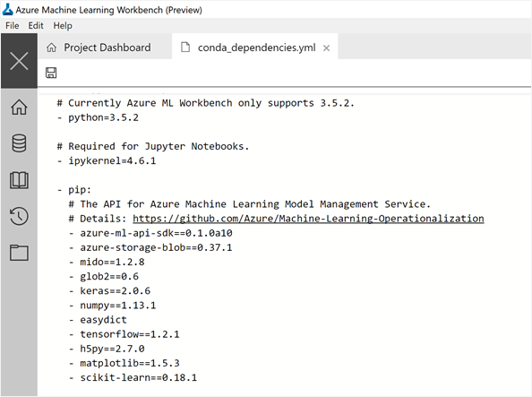
Task: Open the Files folder icon
Action: [19, 253]
